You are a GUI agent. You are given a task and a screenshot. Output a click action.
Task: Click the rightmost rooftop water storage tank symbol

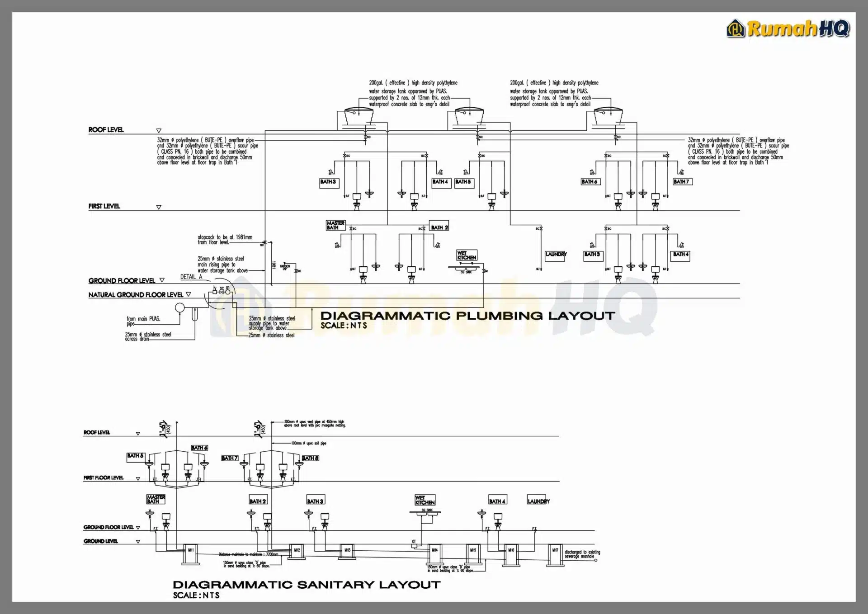[608, 117]
